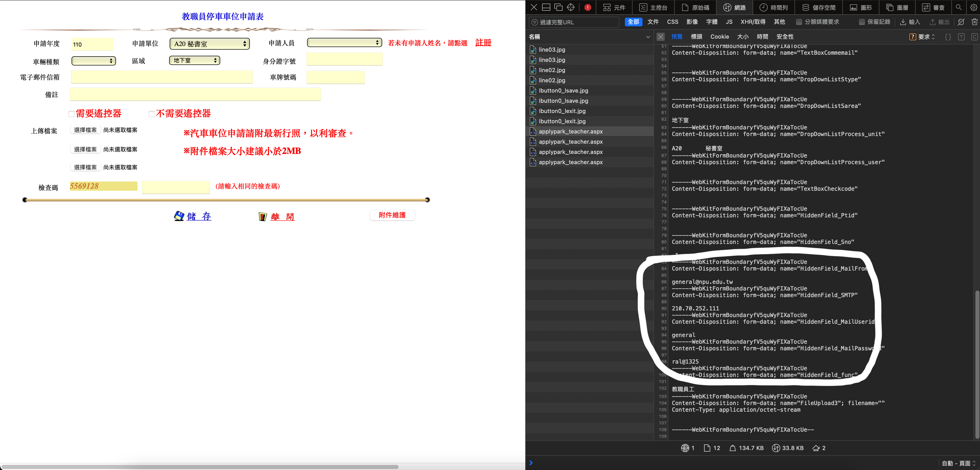980x470 pixels.
Task: Open the inspector search magnifier
Action: coord(959,7)
